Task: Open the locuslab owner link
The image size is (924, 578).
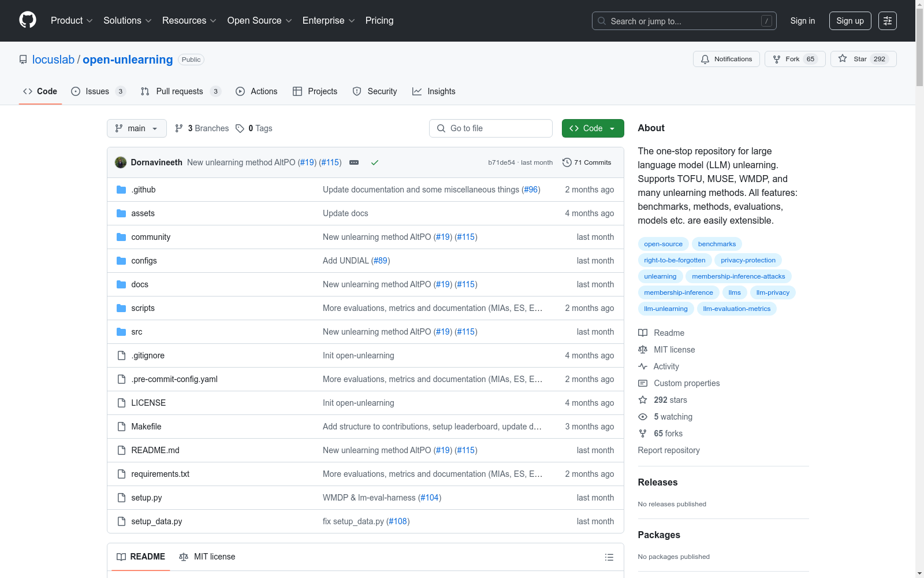Action: pos(53,60)
